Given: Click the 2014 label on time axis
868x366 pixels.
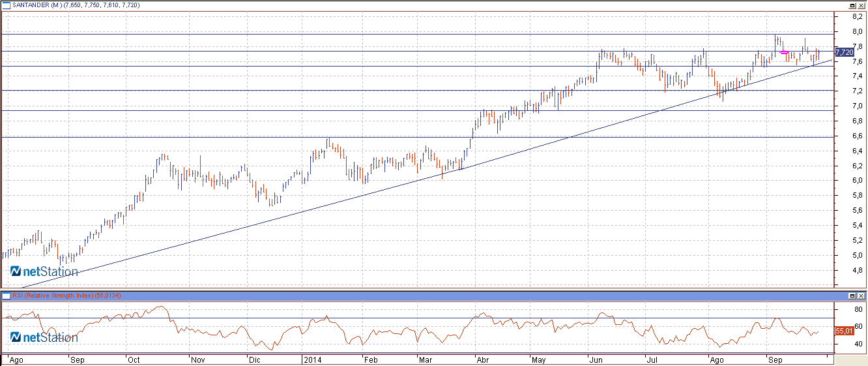Looking at the screenshot, I should 312,359.
